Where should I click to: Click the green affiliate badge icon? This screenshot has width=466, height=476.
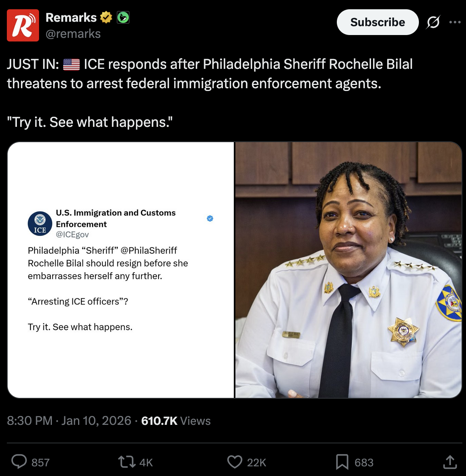(123, 17)
